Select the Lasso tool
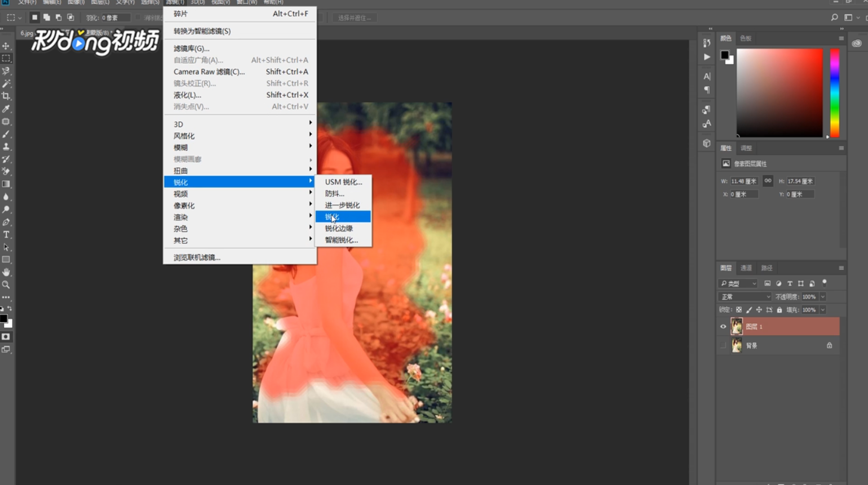Screen dimensions: 868x485 point(6,71)
